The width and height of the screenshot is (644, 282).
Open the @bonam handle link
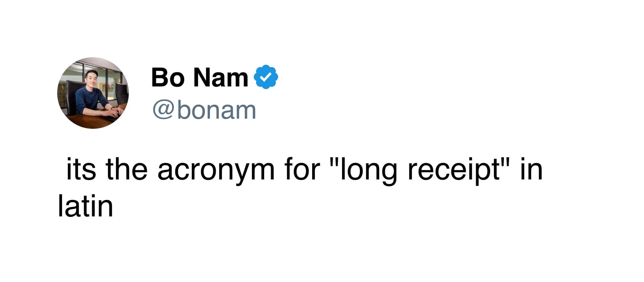click(204, 110)
